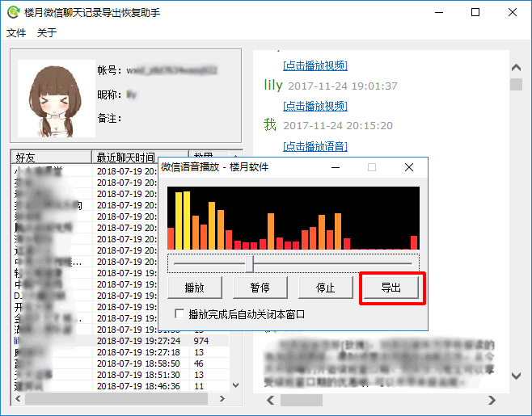Click the app logo icon in title bar

(14, 12)
